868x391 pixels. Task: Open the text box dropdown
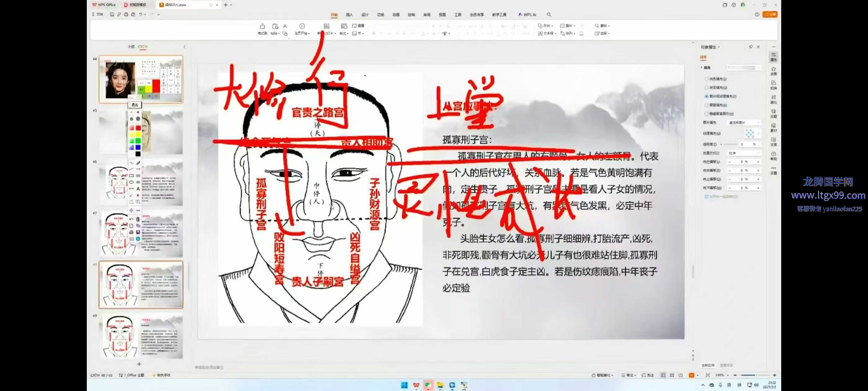coord(547,34)
